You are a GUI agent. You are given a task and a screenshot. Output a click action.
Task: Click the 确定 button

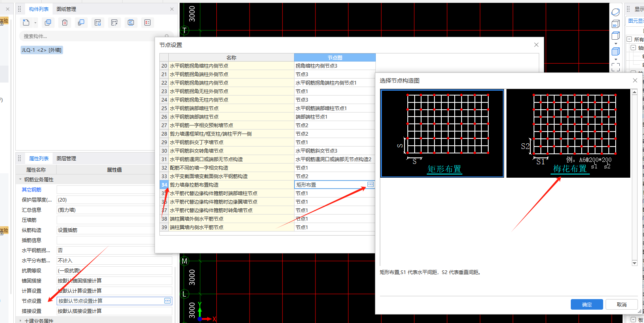point(587,304)
